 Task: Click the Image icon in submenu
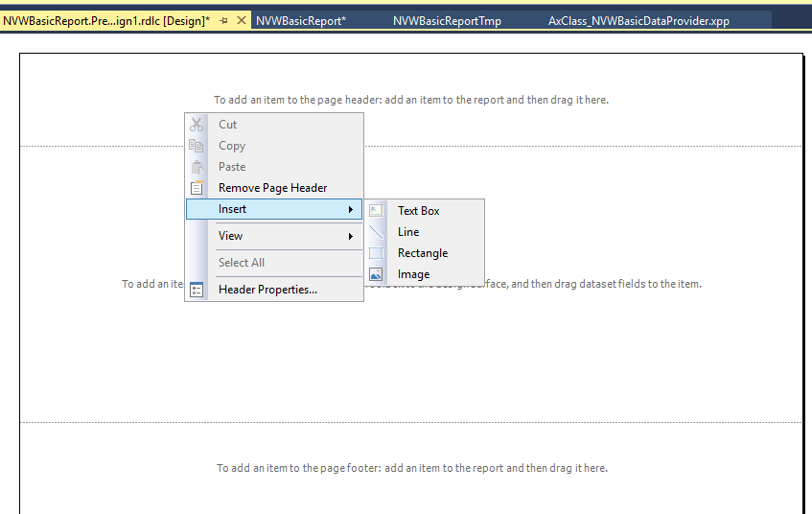coord(376,274)
